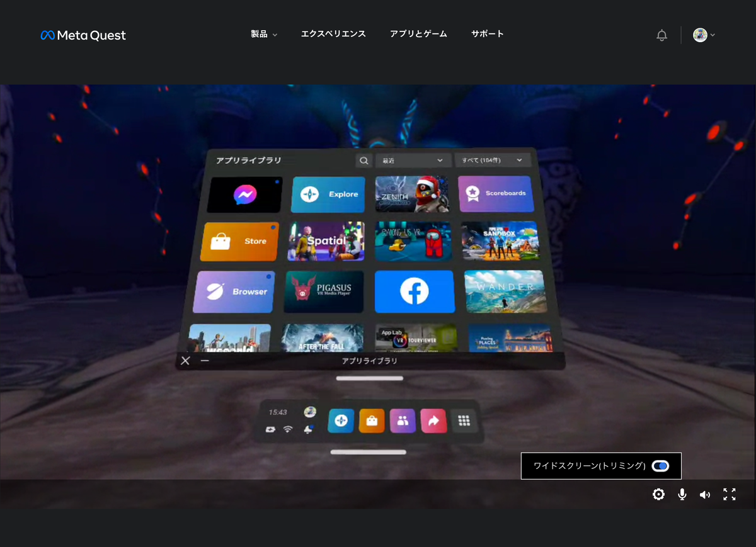Minimize the app library panel
The height and width of the screenshot is (547, 756).
click(x=205, y=361)
